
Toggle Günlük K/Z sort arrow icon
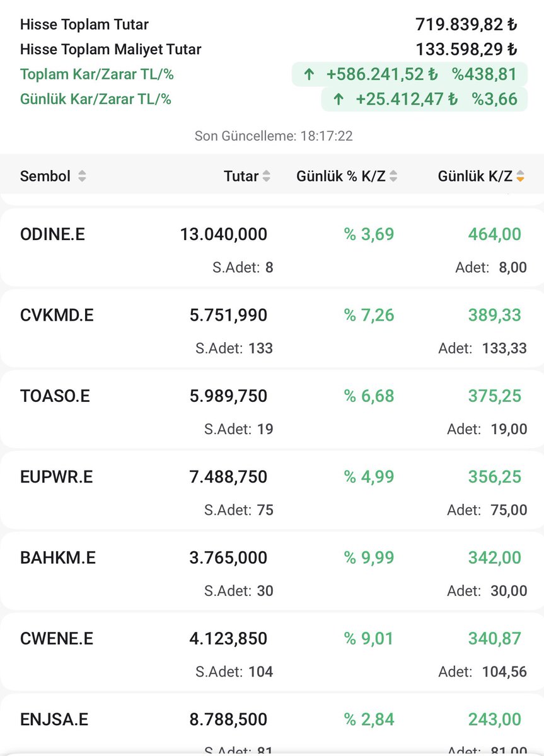pos(520,176)
